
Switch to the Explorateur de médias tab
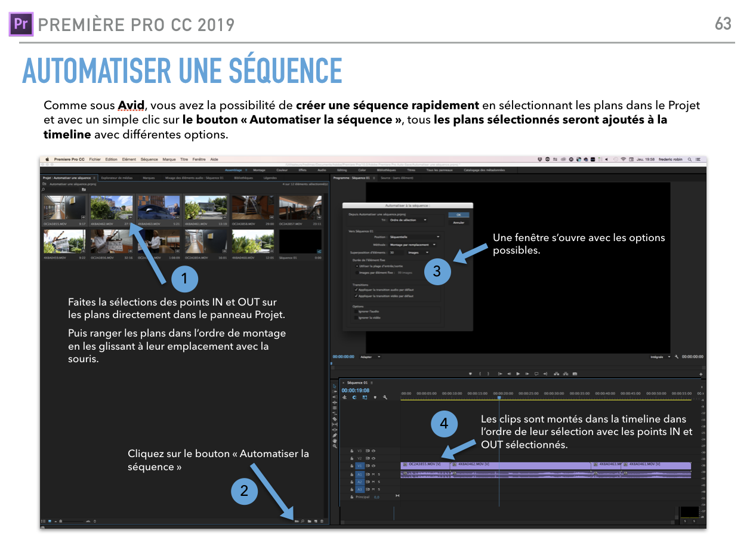(116, 178)
